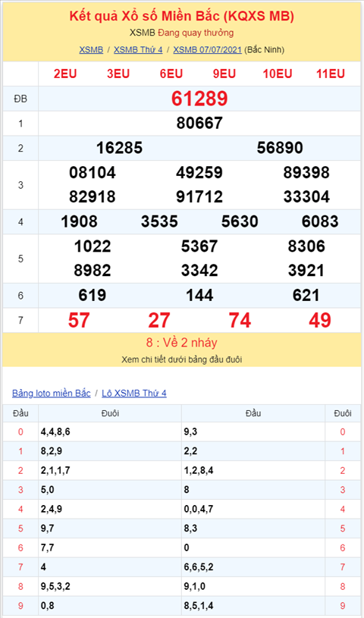The height and width of the screenshot is (618, 364).
Task: Open Bảng loto miền Bắc link
Action: point(52,393)
